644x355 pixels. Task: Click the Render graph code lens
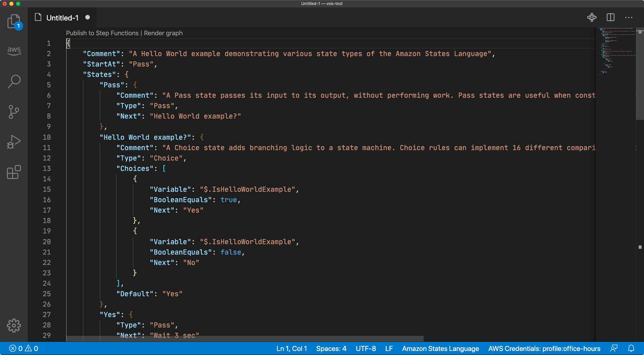click(163, 33)
